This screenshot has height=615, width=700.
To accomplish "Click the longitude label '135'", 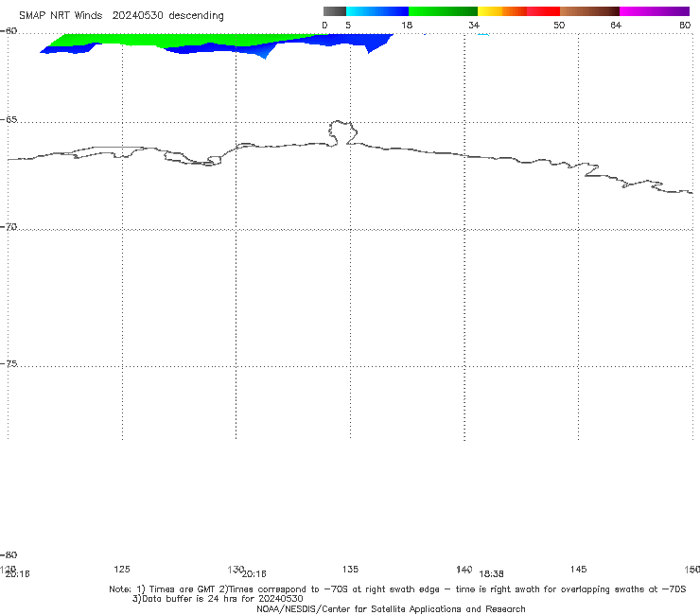I will [350, 569].
